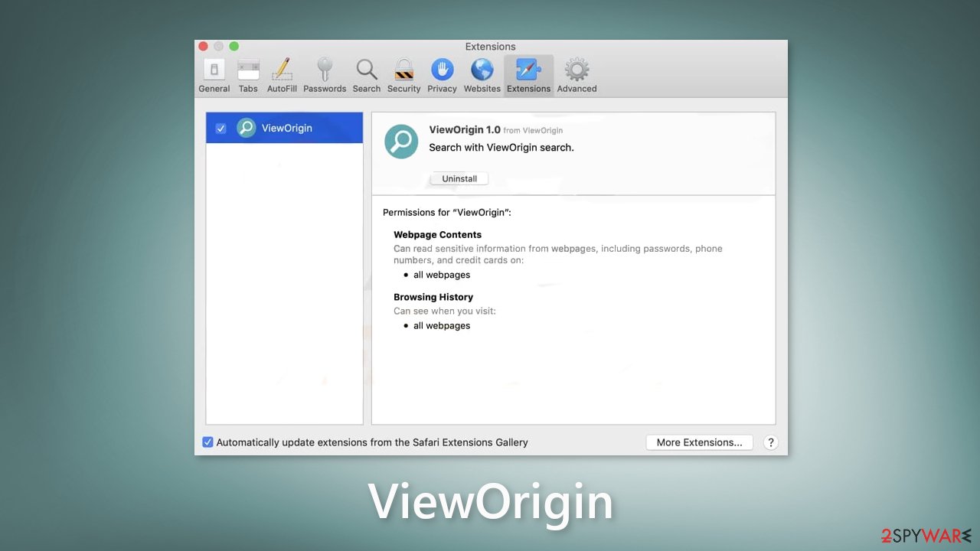Click the Uninstall button for ViewOrigin

click(x=458, y=178)
